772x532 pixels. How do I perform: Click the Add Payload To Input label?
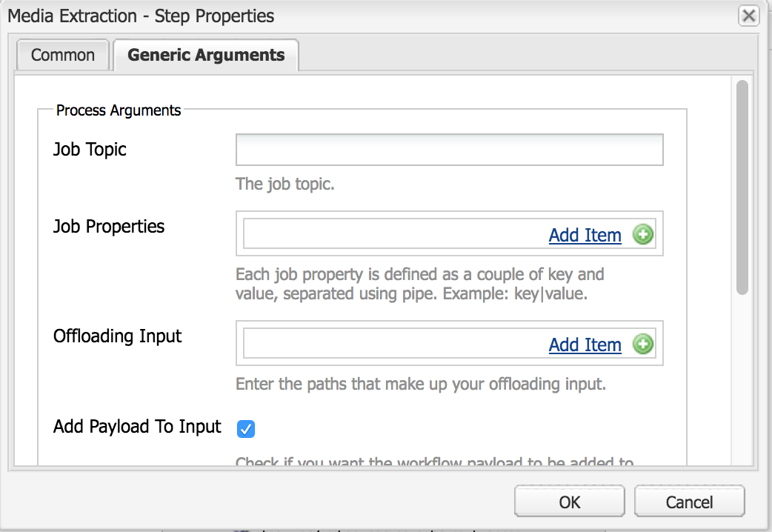coord(137,427)
